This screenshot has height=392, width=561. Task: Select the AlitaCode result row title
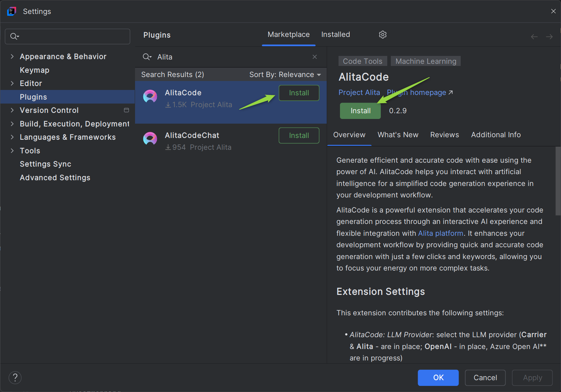pos(183,93)
